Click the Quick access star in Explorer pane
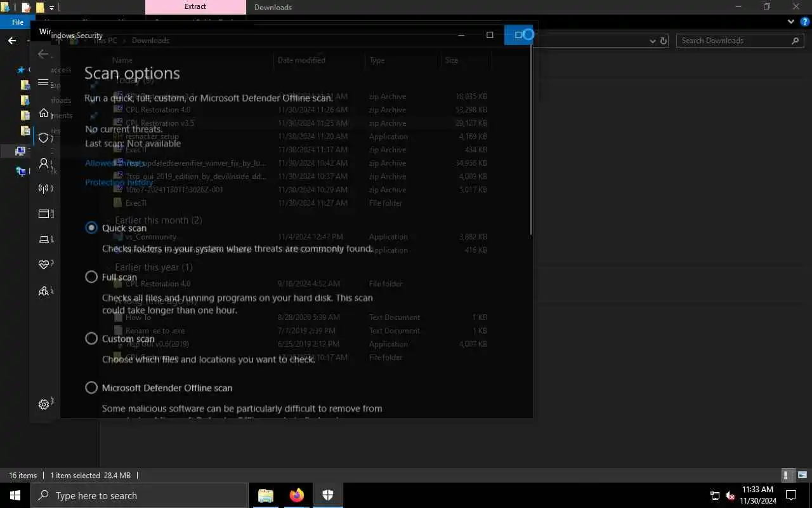812x508 pixels. tap(21, 70)
